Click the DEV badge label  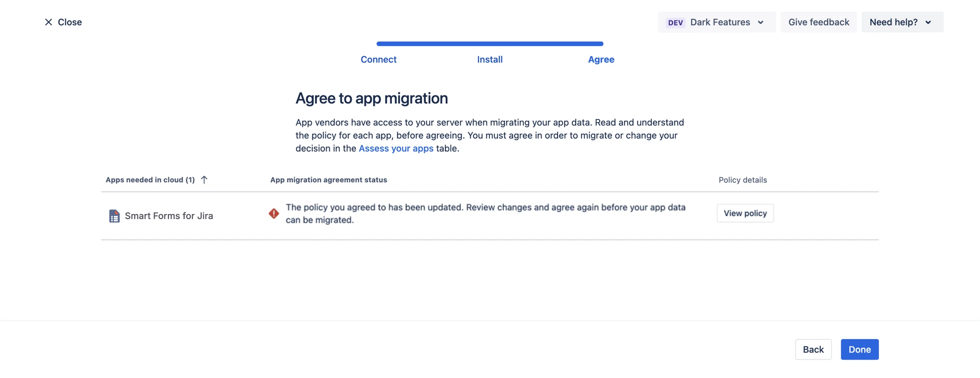(x=675, y=22)
